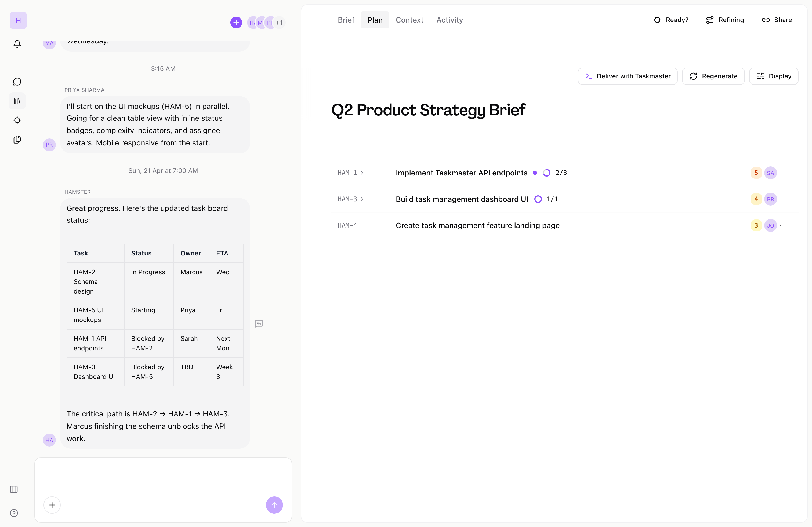The image size is (812, 527).
Task: Click the columns layout icon near bottom left
Action: pos(14,489)
